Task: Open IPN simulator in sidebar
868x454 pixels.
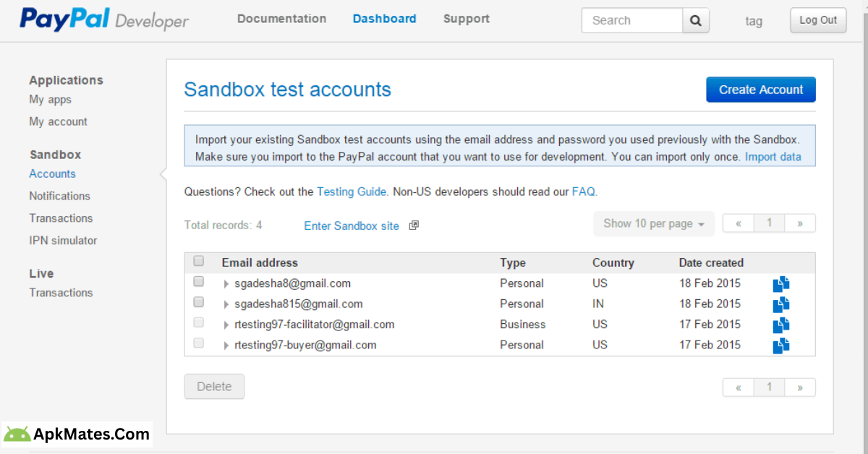Action: point(63,240)
